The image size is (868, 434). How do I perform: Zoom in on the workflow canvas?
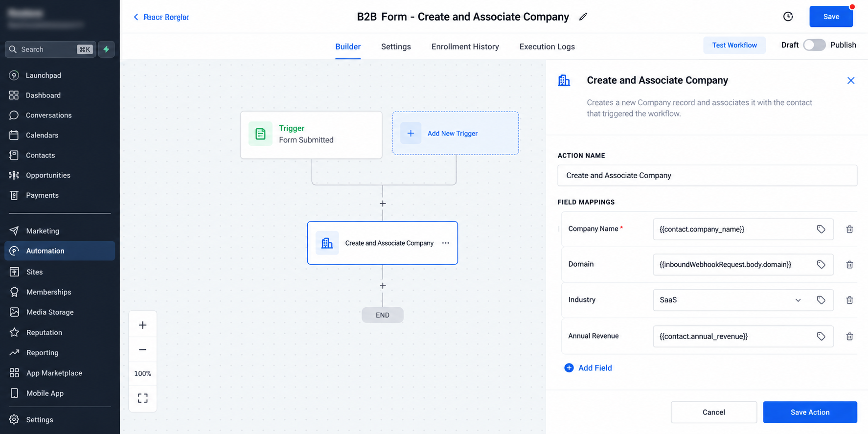click(x=142, y=325)
